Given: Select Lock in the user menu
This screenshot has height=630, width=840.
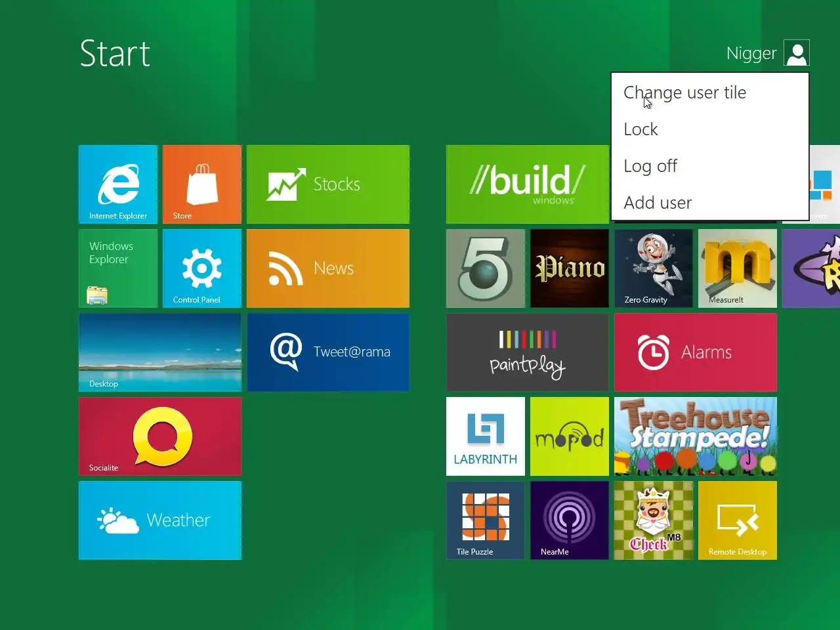Looking at the screenshot, I should 710,129.
